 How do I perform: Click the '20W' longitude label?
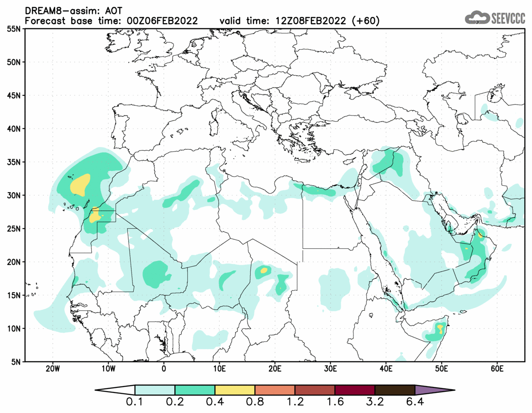pyautogui.click(x=53, y=369)
